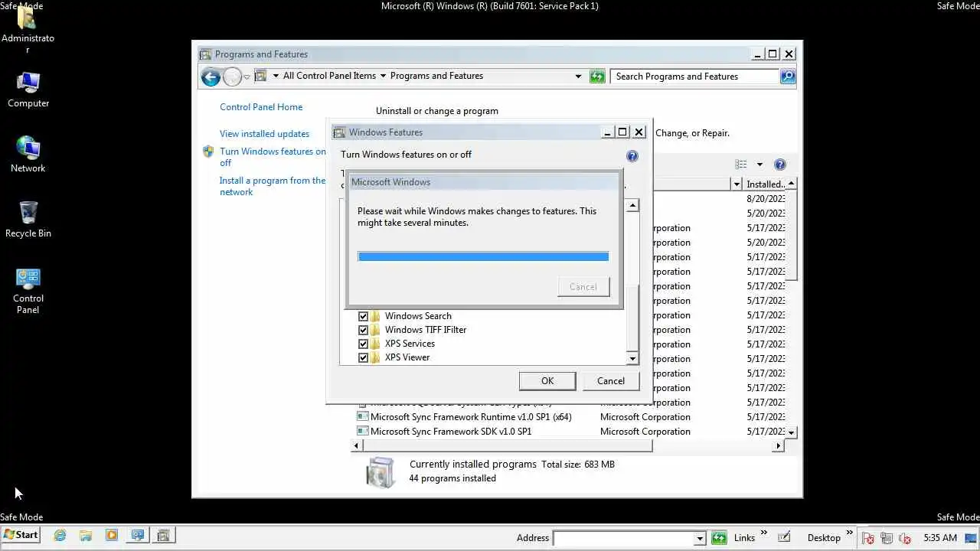Click Cancel in the Microsoft Windows progress dialog
This screenshot has width=980, height=551.
(583, 287)
